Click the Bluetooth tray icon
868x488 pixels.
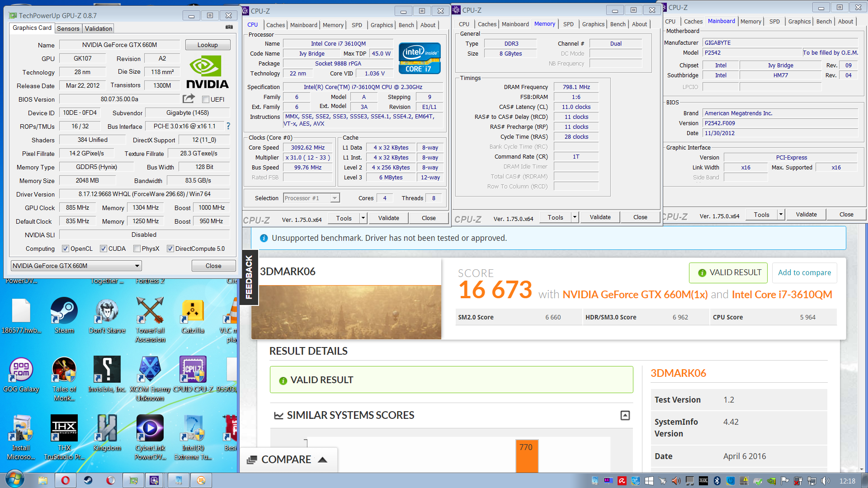coord(717,481)
